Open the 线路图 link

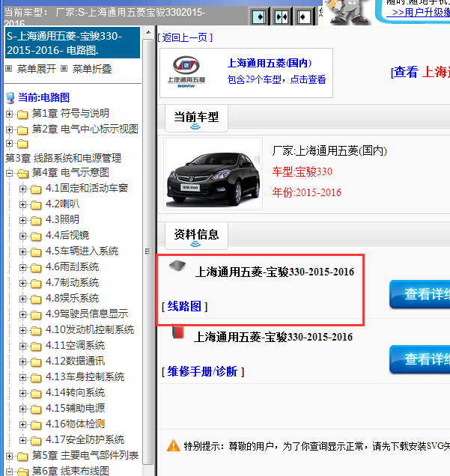point(184,306)
